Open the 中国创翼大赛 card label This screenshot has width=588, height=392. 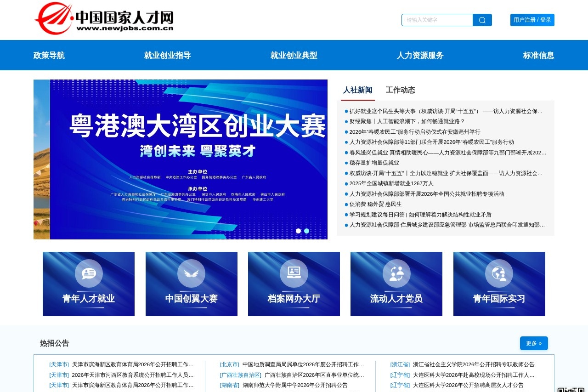coord(191,299)
